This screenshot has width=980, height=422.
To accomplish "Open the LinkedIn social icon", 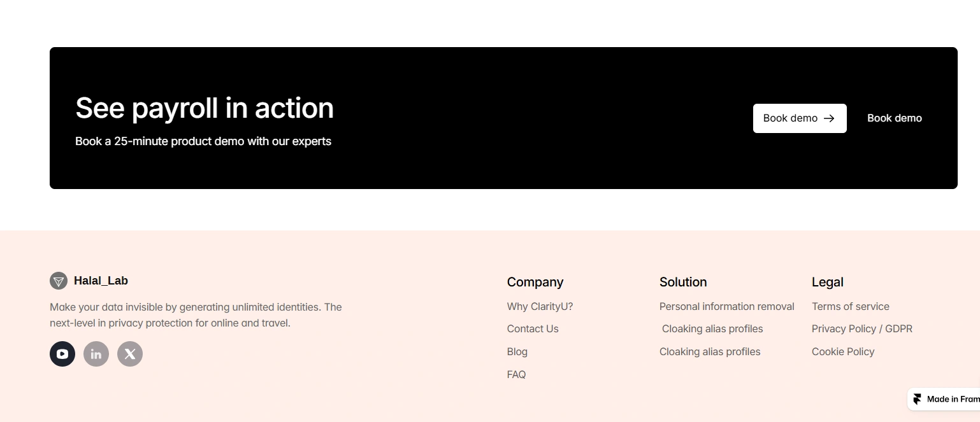I will pos(96,354).
